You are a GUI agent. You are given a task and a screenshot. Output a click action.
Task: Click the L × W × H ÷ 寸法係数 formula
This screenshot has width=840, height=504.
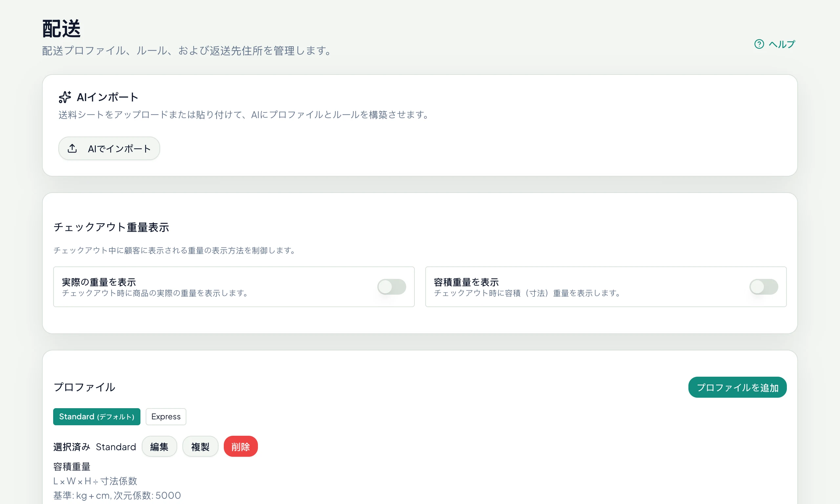(95, 481)
